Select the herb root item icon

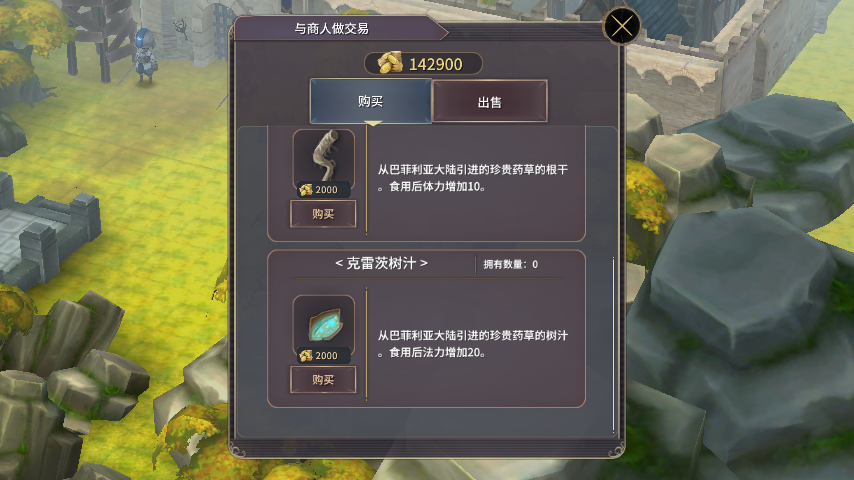tap(324, 157)
